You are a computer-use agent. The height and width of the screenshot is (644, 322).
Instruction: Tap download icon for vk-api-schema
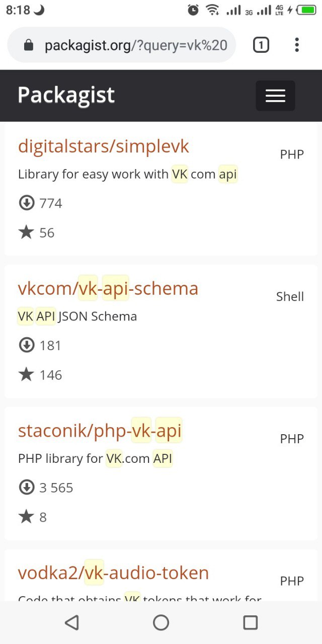[x=26, y=346]
